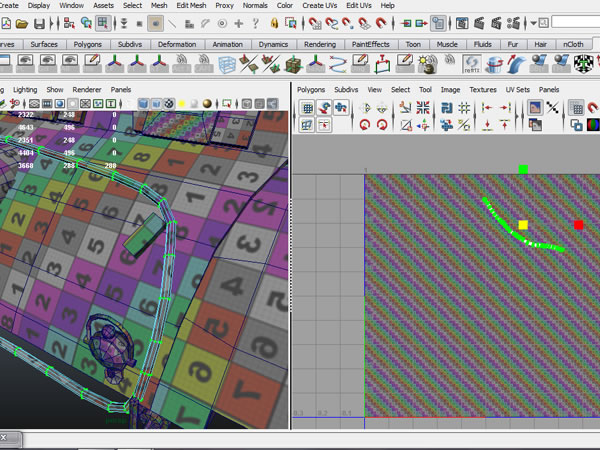The width and height of the screenshot is (600, 450).
Task: Switch to the nCloth shelf tab
Action: coord(573,44)
